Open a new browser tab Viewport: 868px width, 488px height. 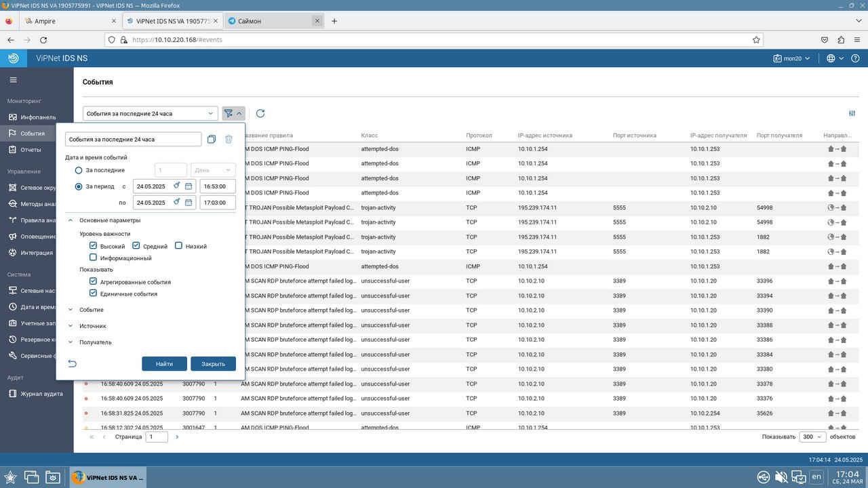tap(334, 21)
